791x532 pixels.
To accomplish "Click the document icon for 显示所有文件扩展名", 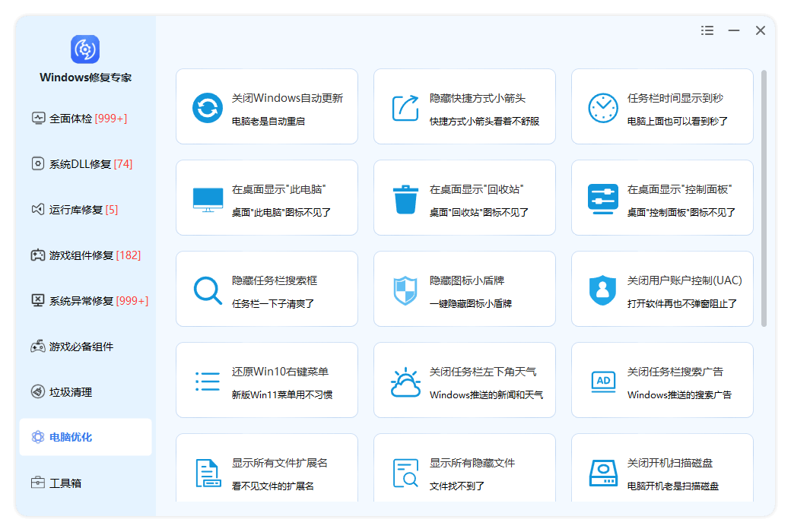I will point(208,473).
